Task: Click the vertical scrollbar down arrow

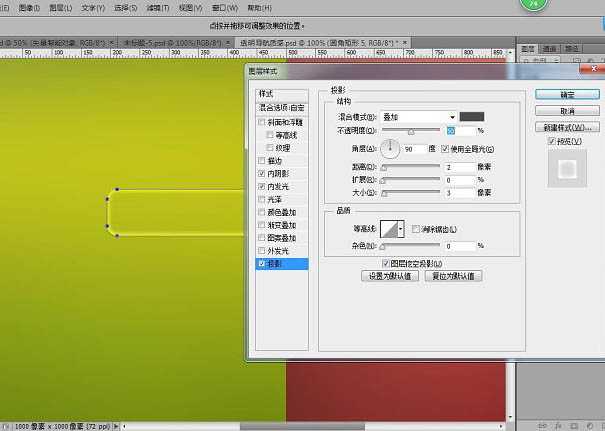Action: coord(510,417)
